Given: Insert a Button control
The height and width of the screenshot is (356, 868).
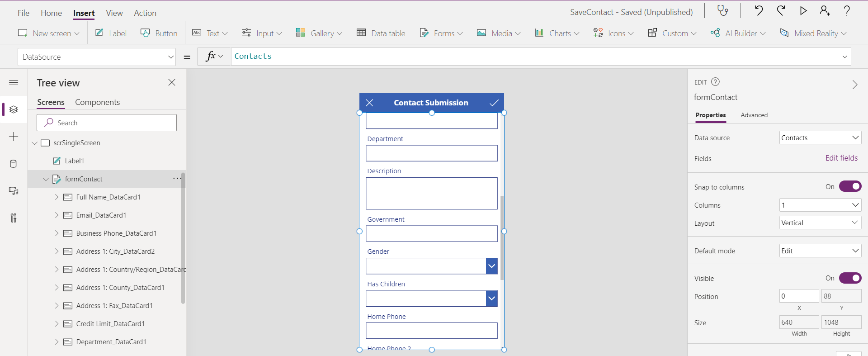Looking at the screenshot, I should pos(159,33).
